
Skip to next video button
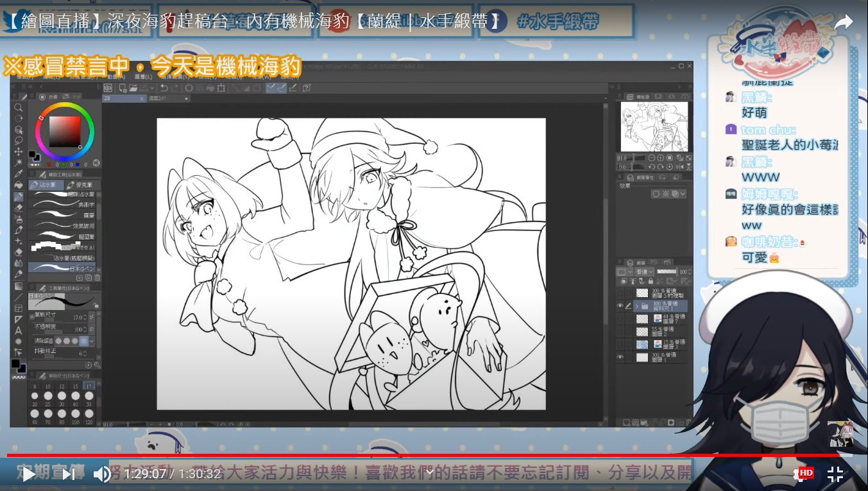coord(68,474)
